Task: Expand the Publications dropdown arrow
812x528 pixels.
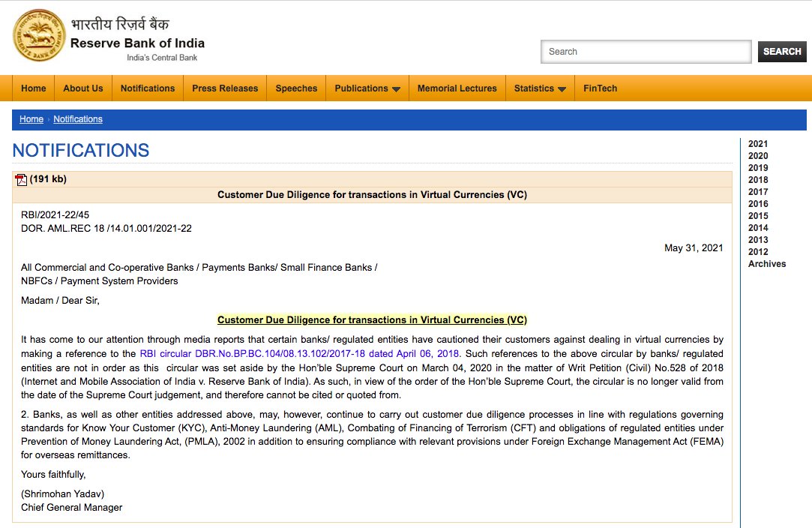Action: (x=396, y=89)
